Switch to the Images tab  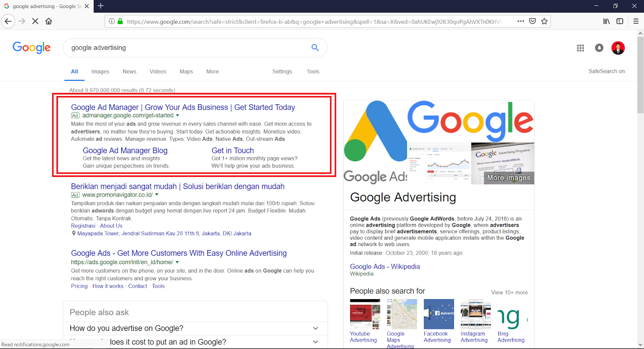tap(100, 72)
